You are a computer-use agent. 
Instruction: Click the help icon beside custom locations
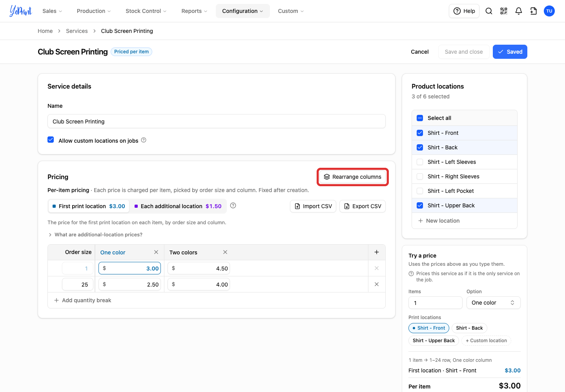[144, 140]
